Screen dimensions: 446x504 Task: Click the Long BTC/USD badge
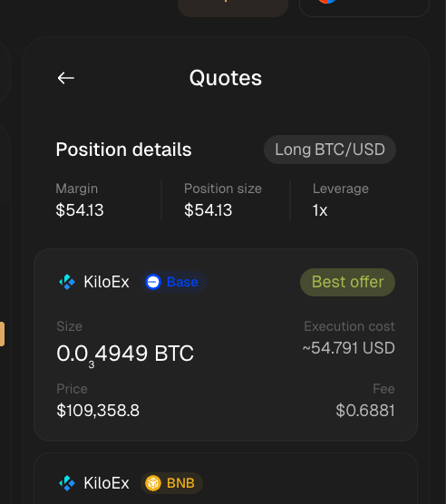pos(330,150)
